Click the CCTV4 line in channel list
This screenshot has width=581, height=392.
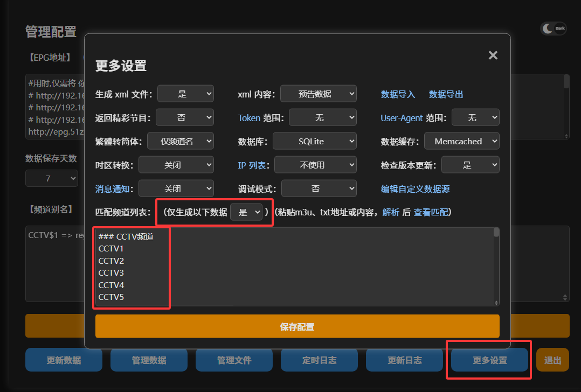tap(111, 285)
